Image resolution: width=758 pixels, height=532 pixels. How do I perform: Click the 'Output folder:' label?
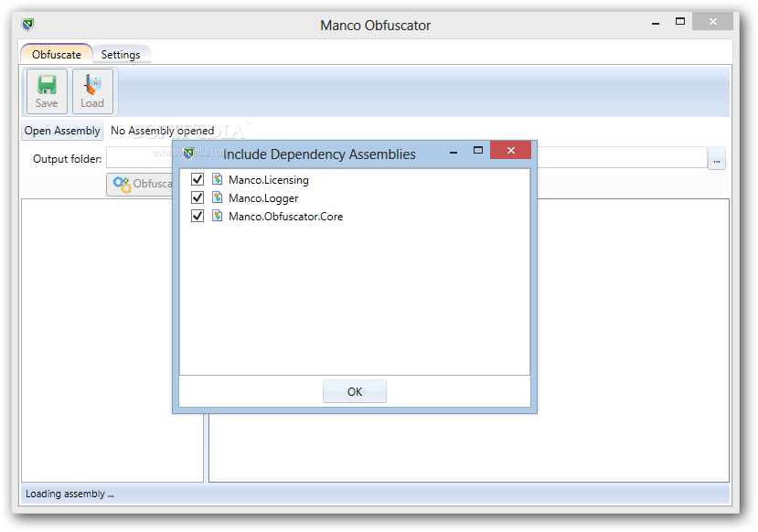pyautogui.click(x=67, y=159)
